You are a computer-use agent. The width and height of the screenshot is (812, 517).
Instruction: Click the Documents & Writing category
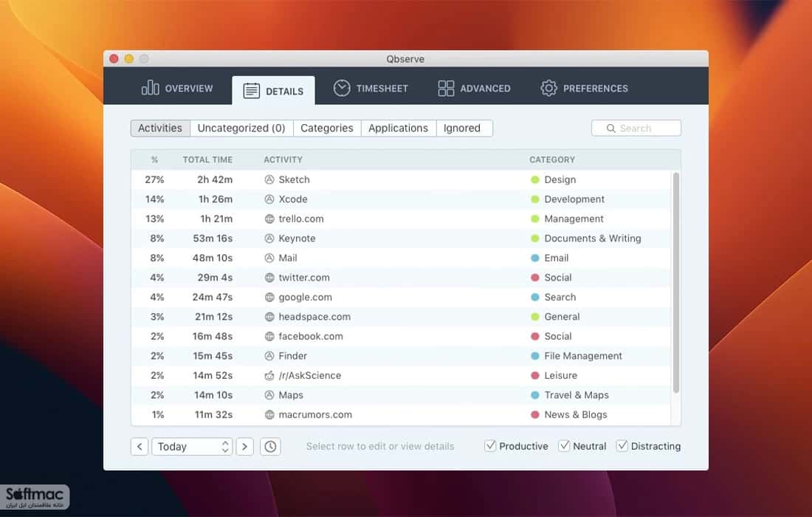(593, 239)
